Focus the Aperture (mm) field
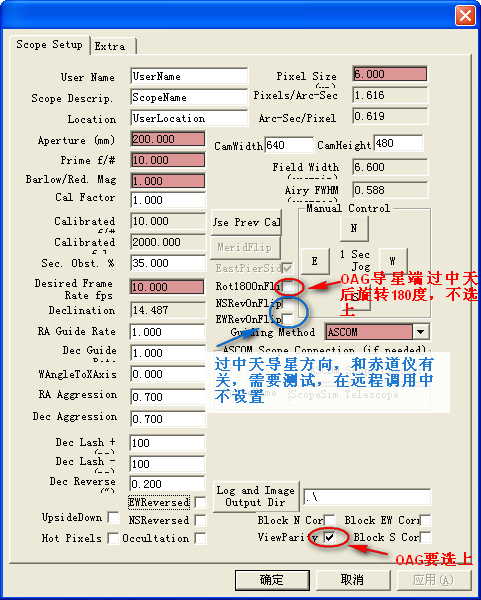The image size is (481, 600). point(168,139)
